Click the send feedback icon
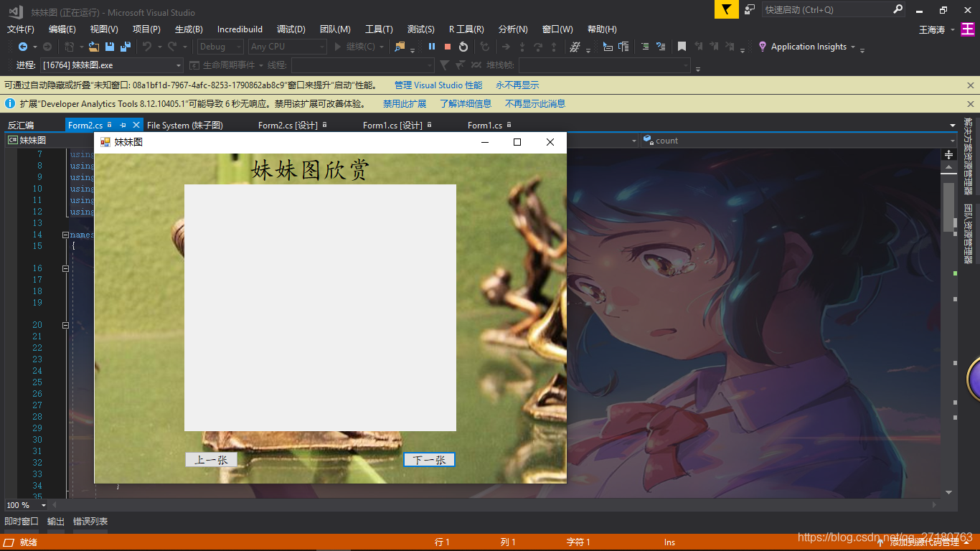 [750, 9]
